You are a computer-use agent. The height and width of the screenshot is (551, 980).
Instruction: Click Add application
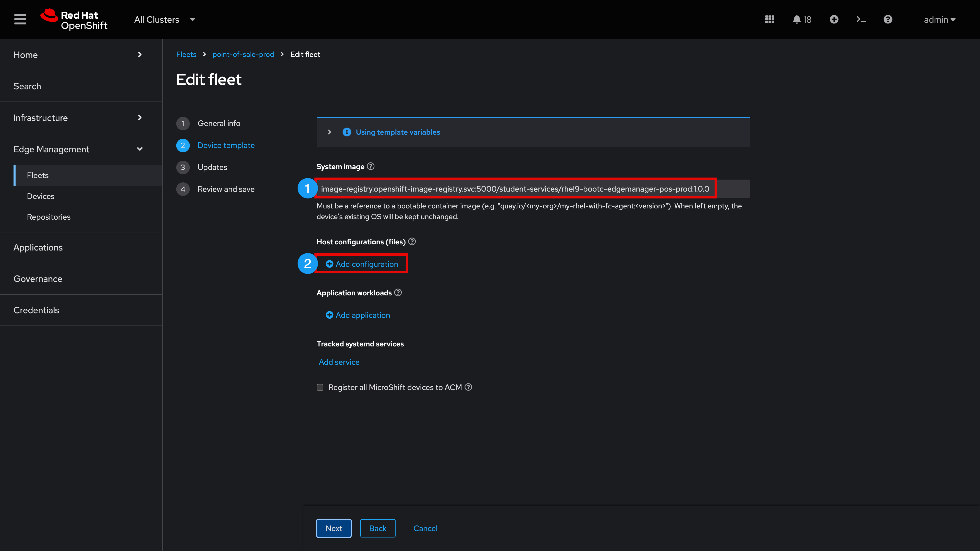[358, 315]
